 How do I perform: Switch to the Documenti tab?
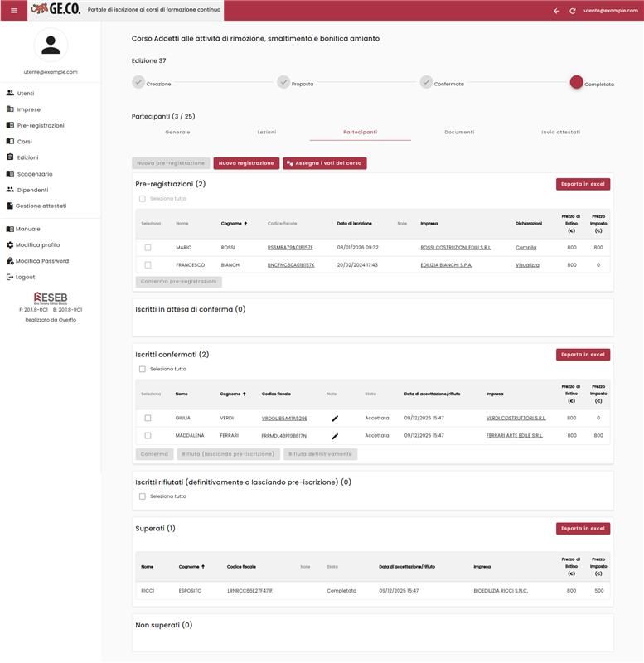click(x=459, y=133)
